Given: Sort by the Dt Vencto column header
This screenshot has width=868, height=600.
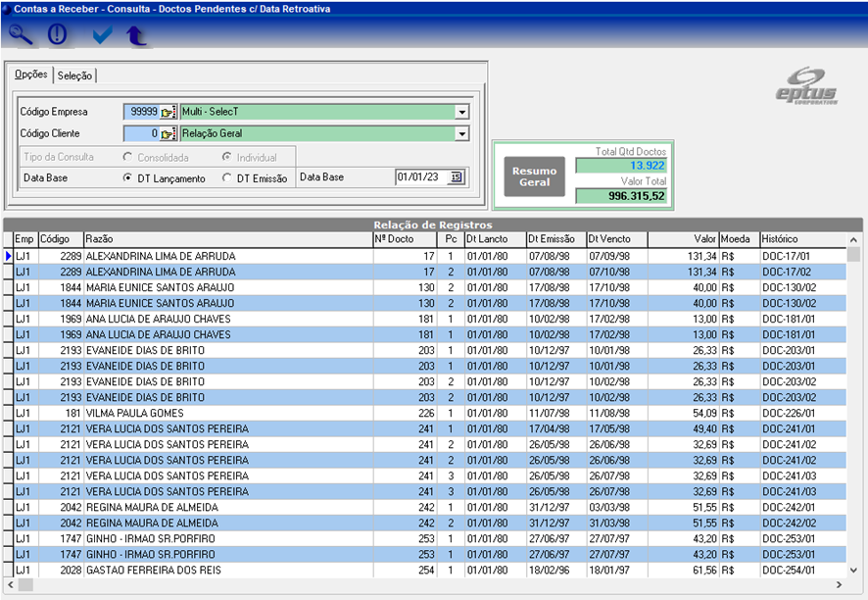Looking at the screenshot, I should click(615, 239).
